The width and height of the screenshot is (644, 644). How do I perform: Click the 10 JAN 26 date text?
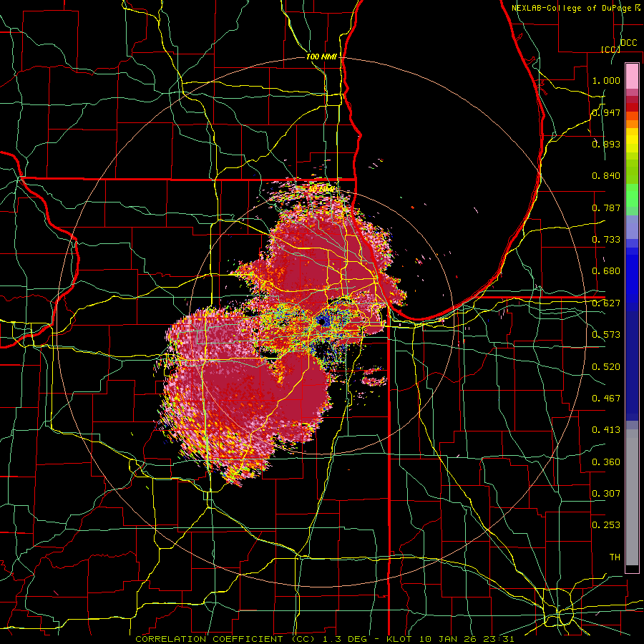(x=447, y=639)
